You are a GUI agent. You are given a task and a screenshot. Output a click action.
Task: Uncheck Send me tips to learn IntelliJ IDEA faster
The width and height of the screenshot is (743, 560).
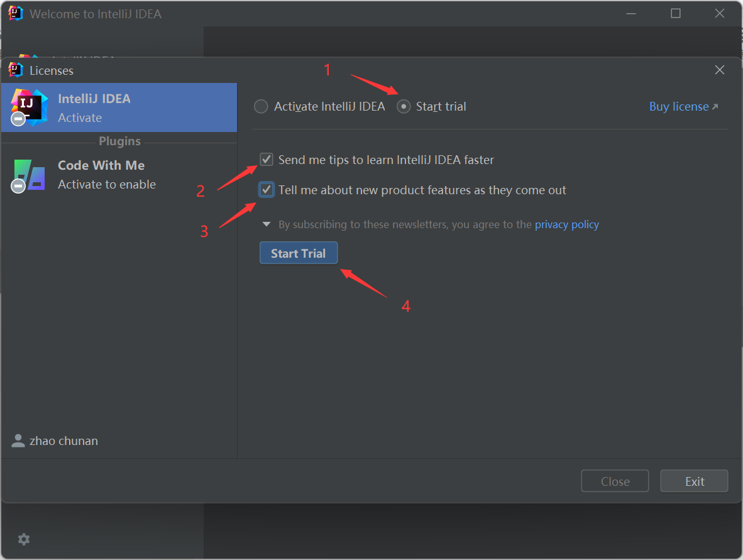[267, 159]
